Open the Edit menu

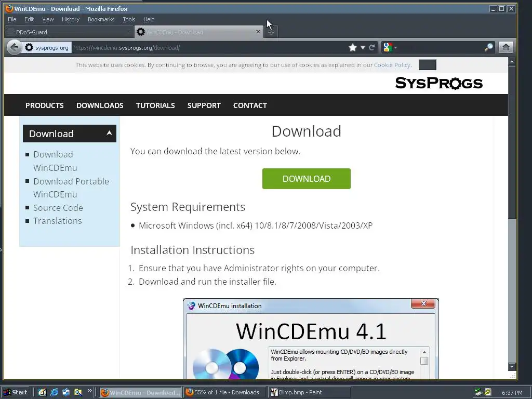point(29,19)
